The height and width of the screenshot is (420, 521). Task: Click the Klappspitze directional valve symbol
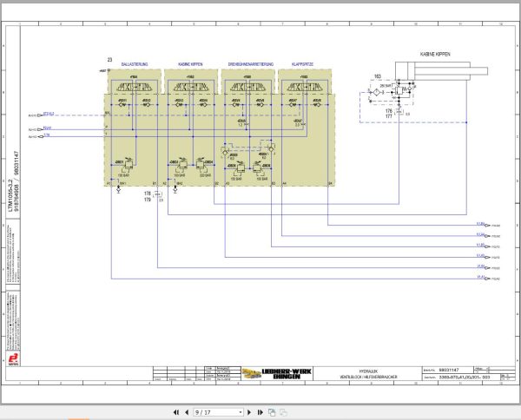click(x=305, y=88)
